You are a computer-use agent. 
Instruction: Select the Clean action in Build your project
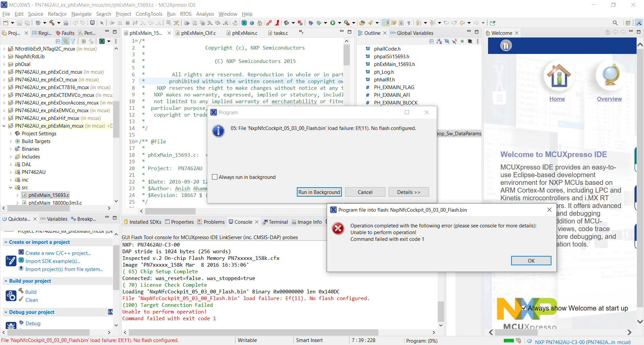point(31,300)
